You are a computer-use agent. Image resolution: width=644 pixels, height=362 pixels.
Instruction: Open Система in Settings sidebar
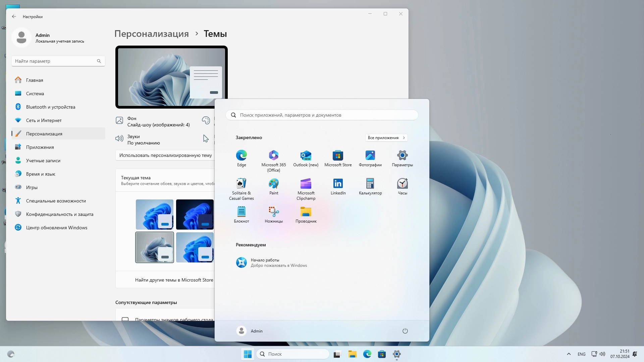[35, 94]
